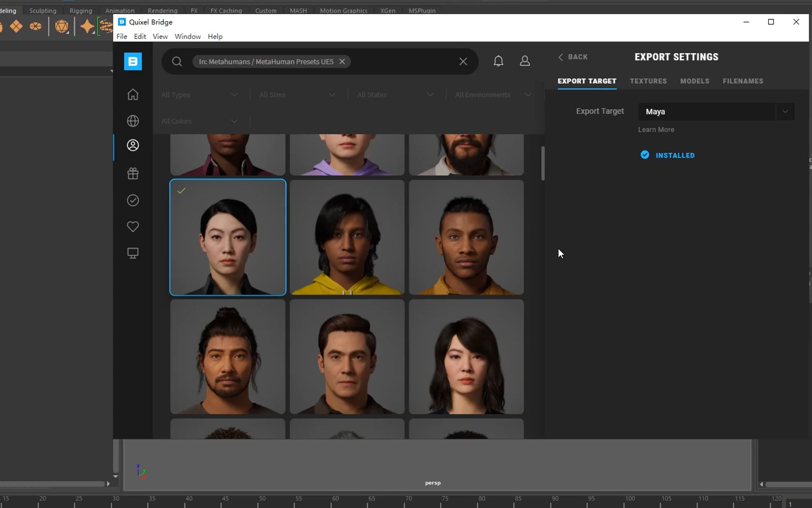Select the man with brown side-swept hair thumbnail
The height and width of the screenshot is (508, 812).
coord(347,356)
